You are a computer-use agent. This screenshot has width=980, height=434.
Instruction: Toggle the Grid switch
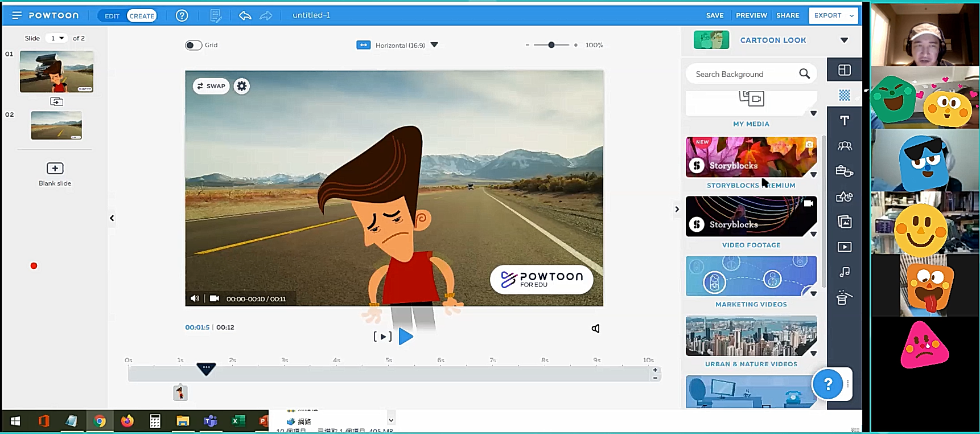coord(193,45)
